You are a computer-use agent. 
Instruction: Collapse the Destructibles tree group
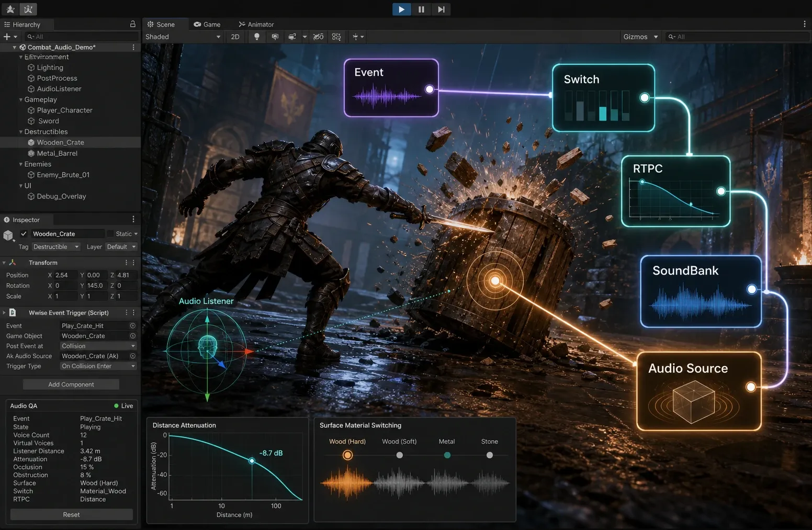tap(21, 132)
